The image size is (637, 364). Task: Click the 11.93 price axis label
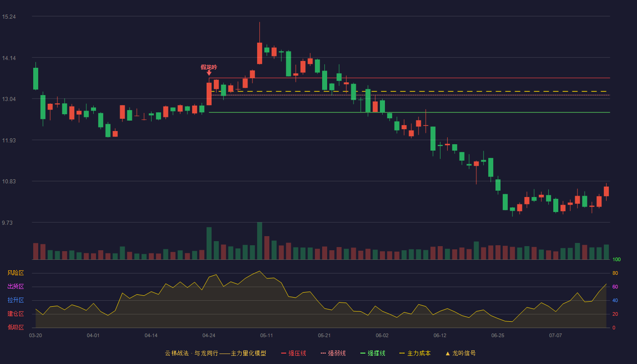pos(9,141)
